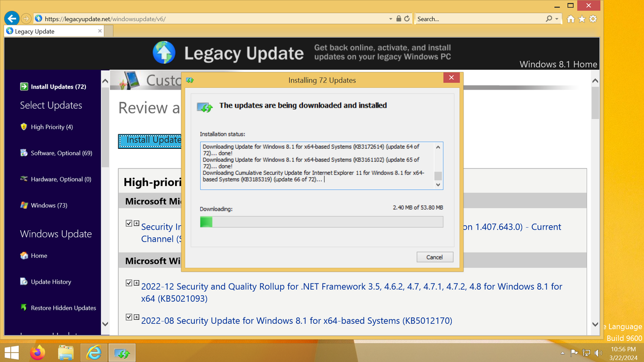Click the Action Center flag tray icon

575,353
